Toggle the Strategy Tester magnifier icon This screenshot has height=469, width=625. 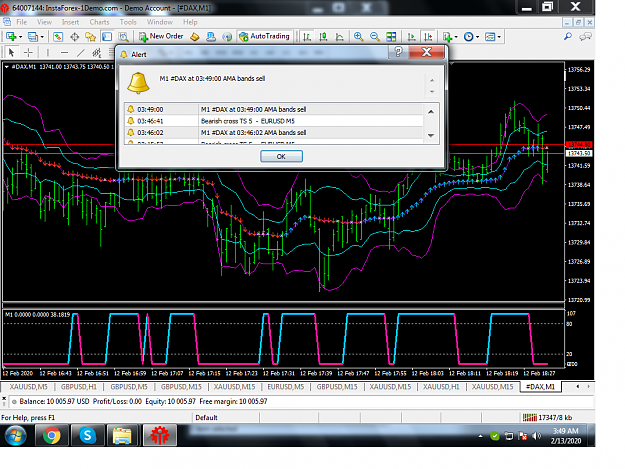[124, 37]
